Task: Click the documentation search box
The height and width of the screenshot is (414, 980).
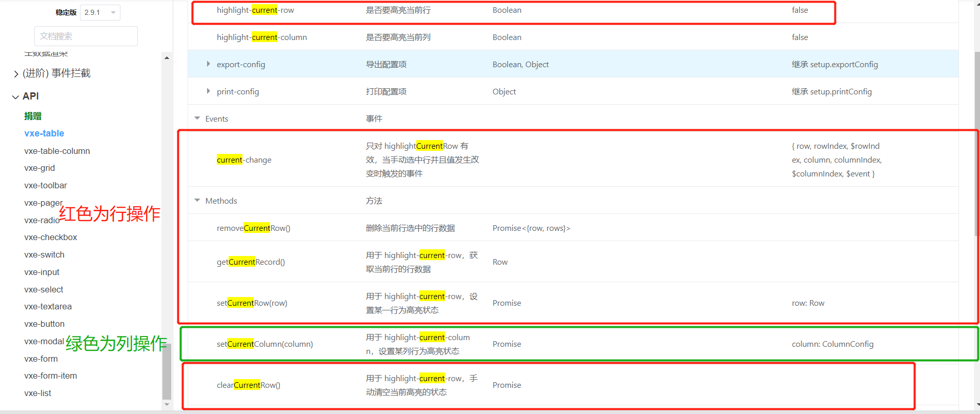Action: click(x=86, y=36)
